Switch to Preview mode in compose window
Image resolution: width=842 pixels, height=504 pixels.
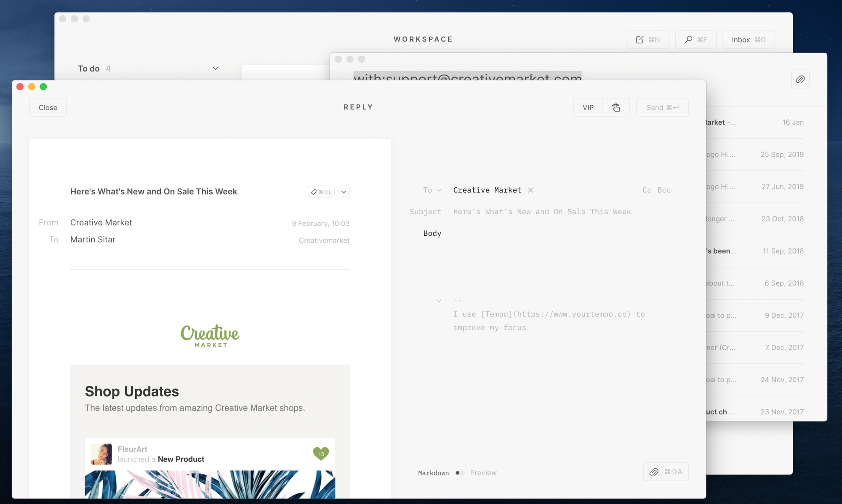[x=483, y=473]
